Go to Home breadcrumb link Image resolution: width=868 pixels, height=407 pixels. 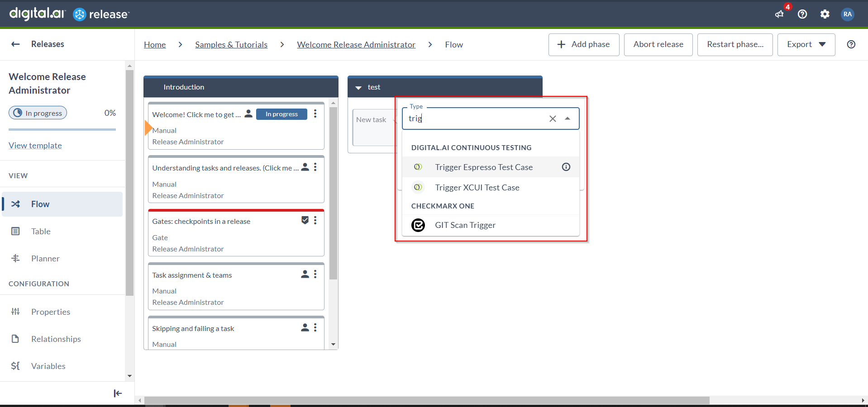point(155,44)
